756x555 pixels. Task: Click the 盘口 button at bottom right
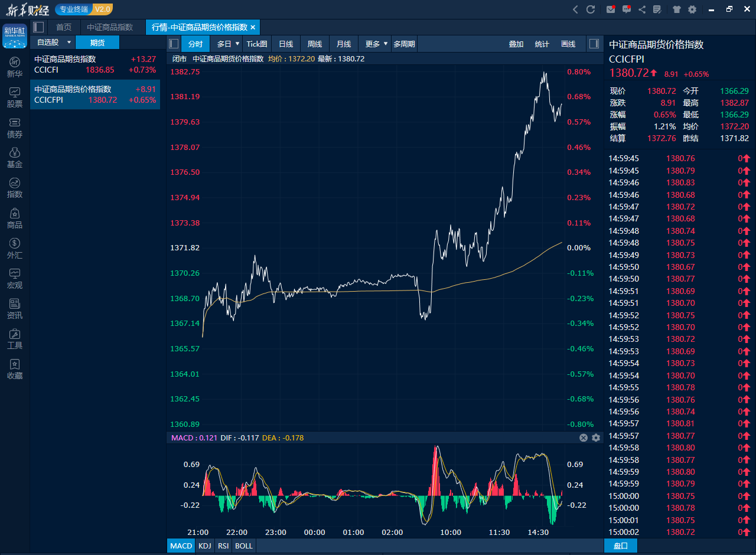pos(620,546)
